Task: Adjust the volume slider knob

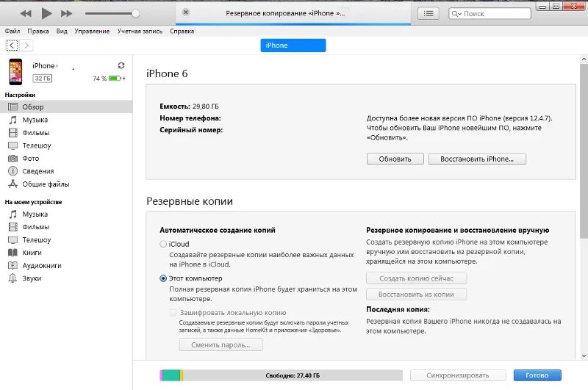Action: click(x=136, y=13)
